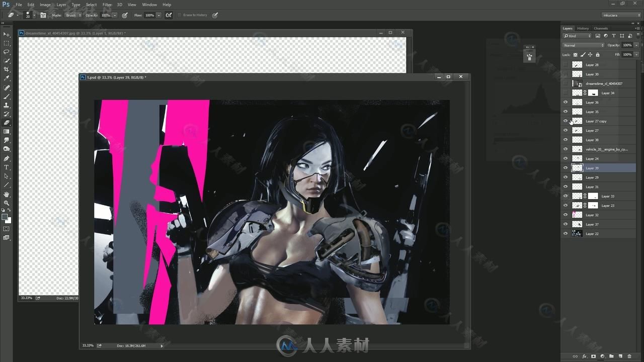The image size is (644, 362).
Task: Enable Erase to History checkbox
Action: (x=180, y=15)
